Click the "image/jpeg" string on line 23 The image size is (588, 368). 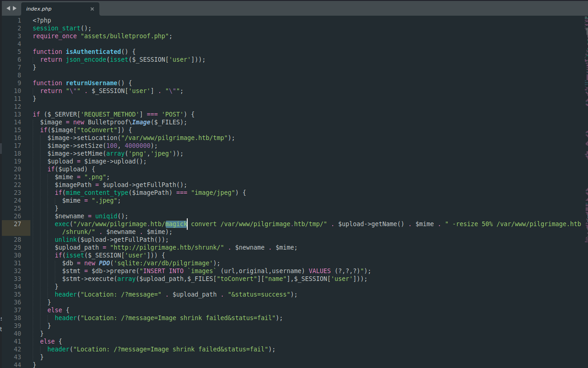(213, 193)
